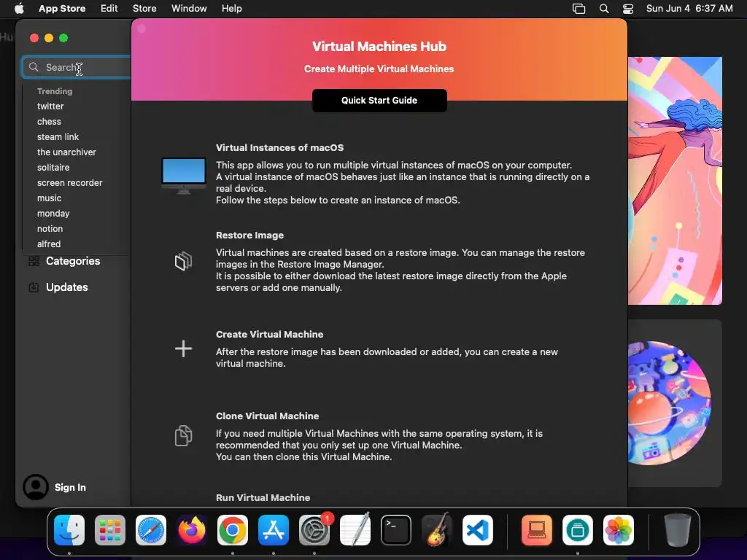Open the teal Virtual Machines Hub dock icon
Screen dimensions: 747x560
[x=578, y=530]
